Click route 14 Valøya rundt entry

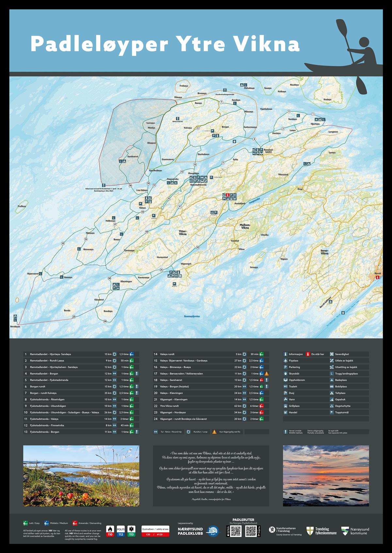click(x=211, y=354)
